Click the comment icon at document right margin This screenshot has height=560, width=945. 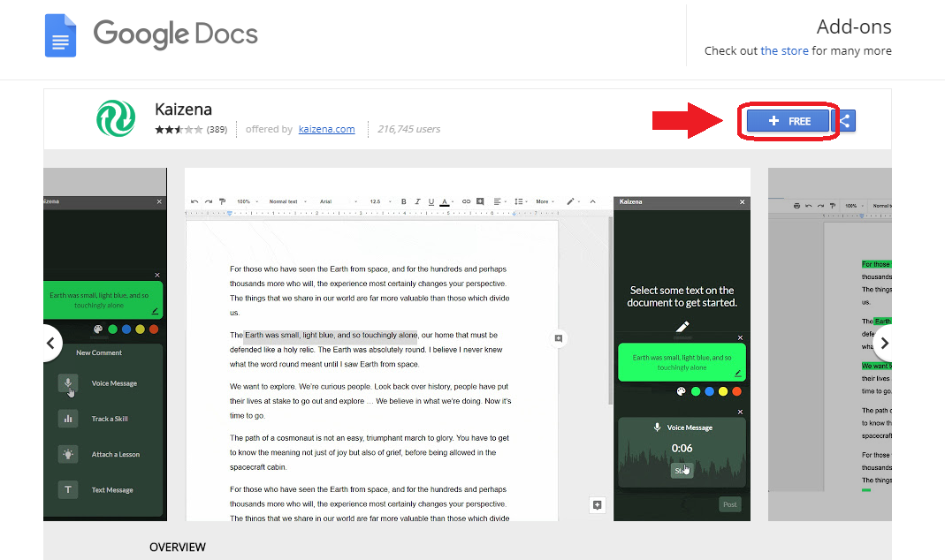559,338
